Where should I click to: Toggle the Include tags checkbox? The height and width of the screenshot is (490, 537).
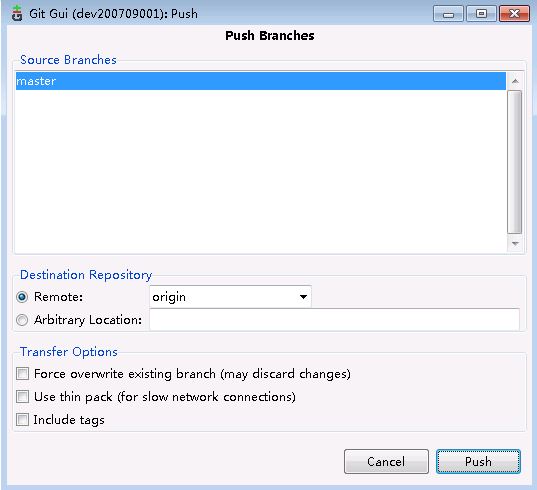click(x=23, y=419)
